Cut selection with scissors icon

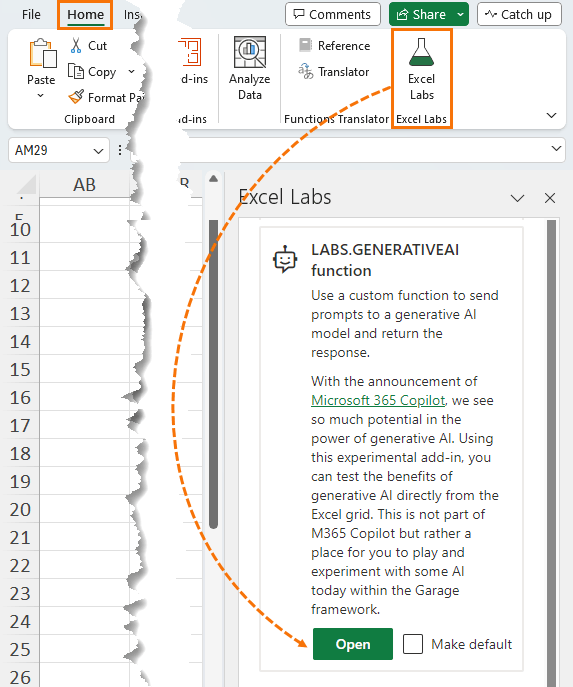point(76,46)
